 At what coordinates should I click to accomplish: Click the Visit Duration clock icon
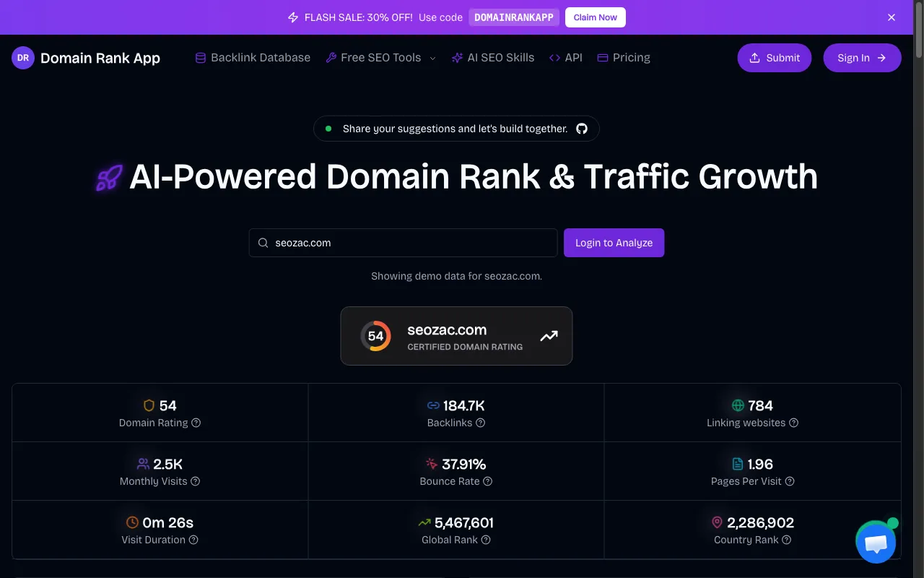point(132,522)
